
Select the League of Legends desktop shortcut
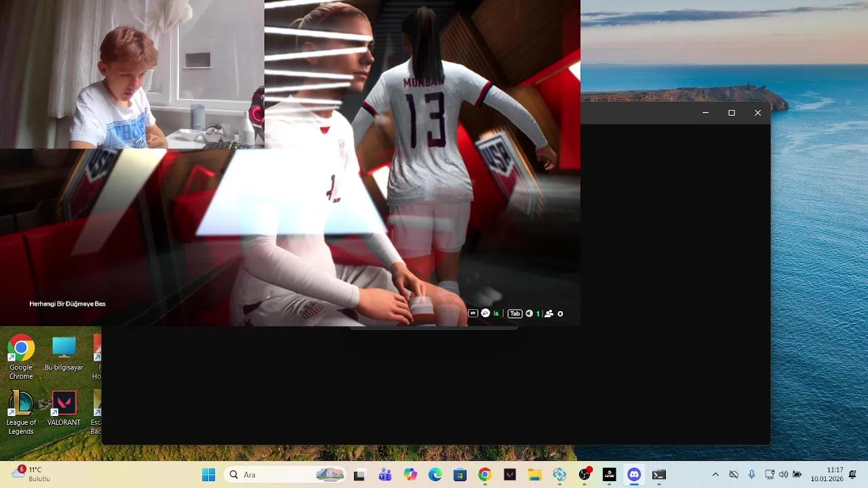[x=21, y=413]
